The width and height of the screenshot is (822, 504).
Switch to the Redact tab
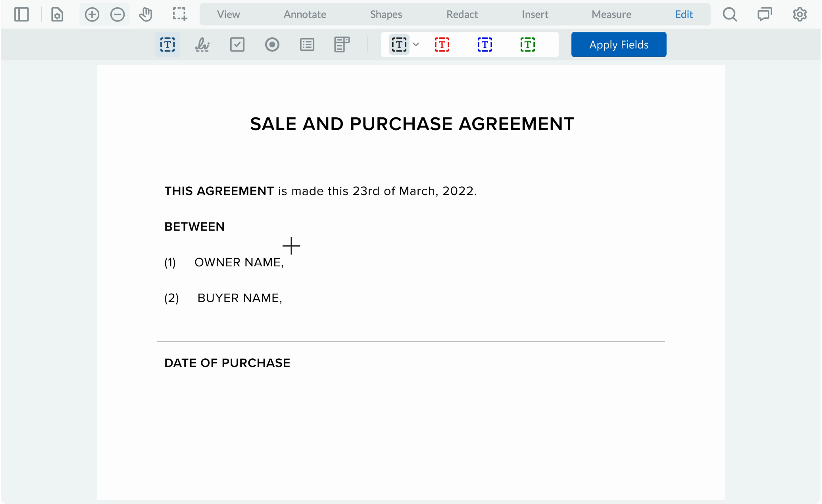point(462,14)
